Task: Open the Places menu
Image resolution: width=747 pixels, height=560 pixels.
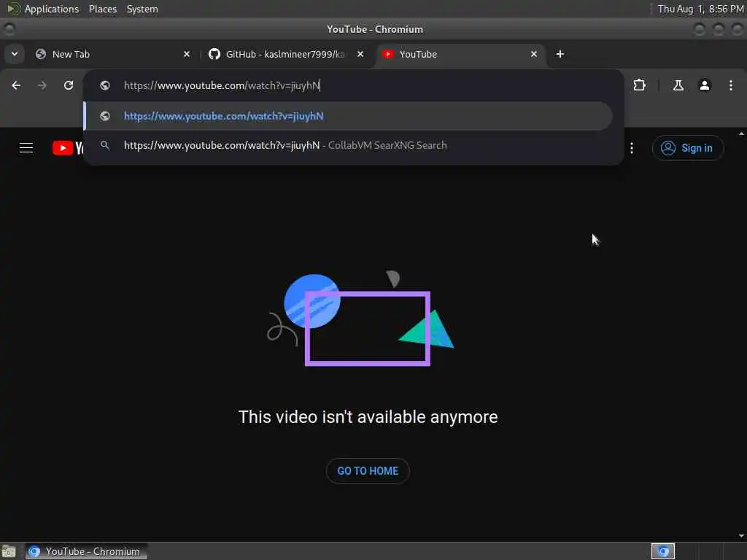Action: [102, 9]
